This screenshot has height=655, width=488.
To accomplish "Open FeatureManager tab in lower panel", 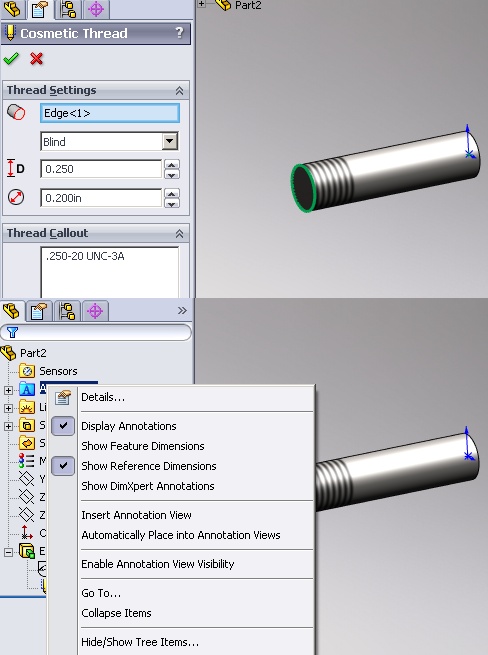I will click(x=12, y=311).
